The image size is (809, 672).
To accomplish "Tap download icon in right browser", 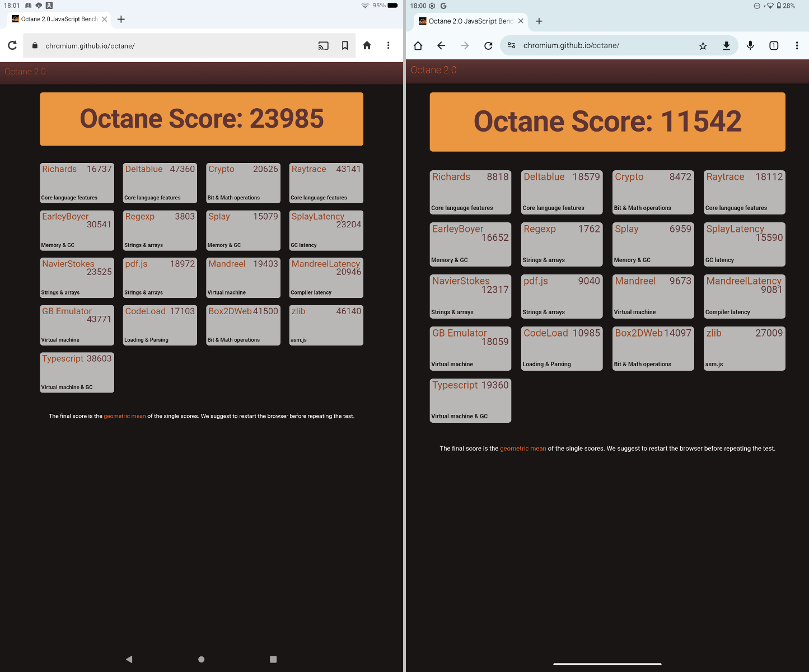I will click(726, 45).
